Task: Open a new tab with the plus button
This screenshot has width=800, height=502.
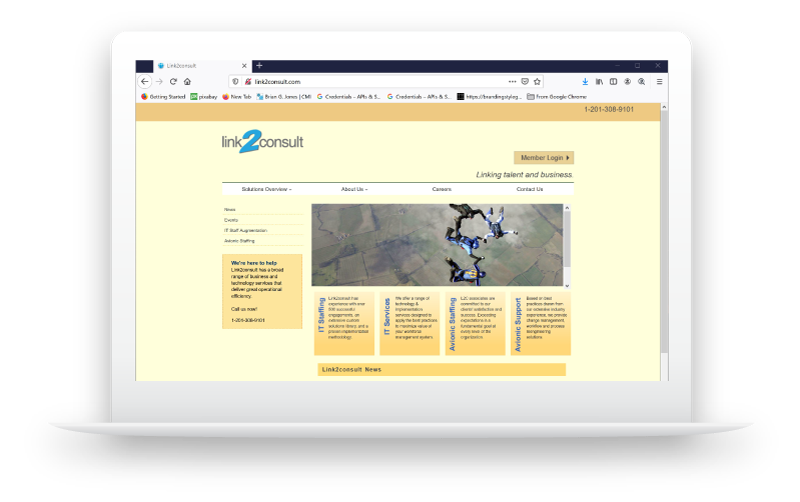Action: tap(260, 66)
